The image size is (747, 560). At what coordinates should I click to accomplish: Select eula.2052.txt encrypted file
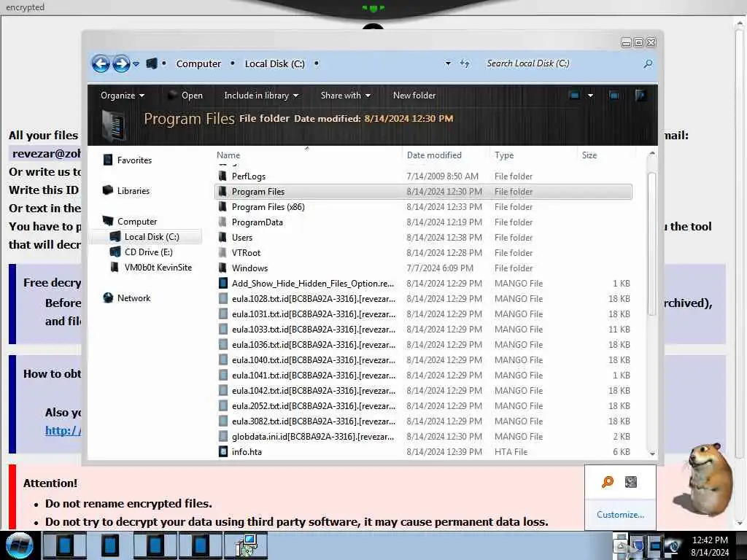423,405
